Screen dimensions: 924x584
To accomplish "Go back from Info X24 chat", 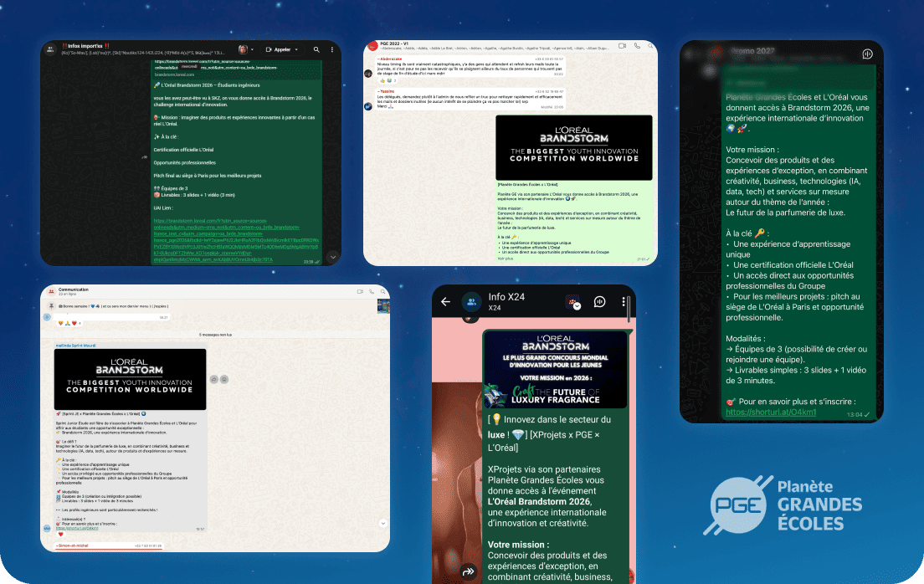I will [x=445, y=302].
